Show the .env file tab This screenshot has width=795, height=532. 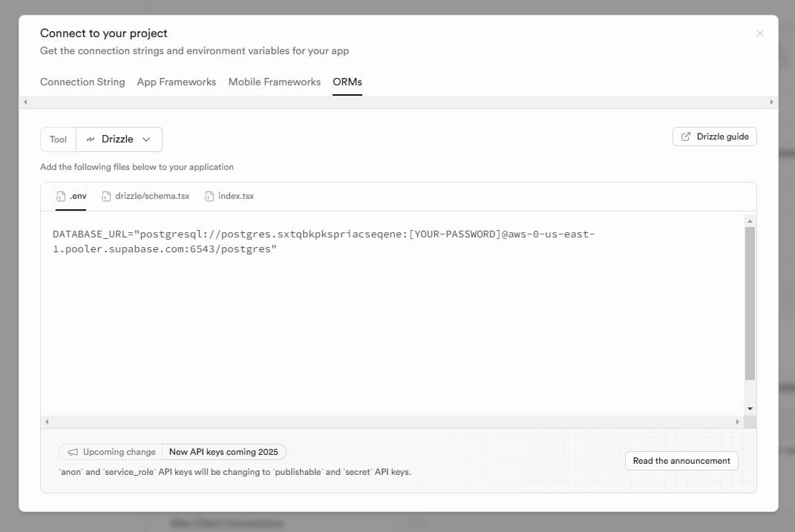point(71,196)
